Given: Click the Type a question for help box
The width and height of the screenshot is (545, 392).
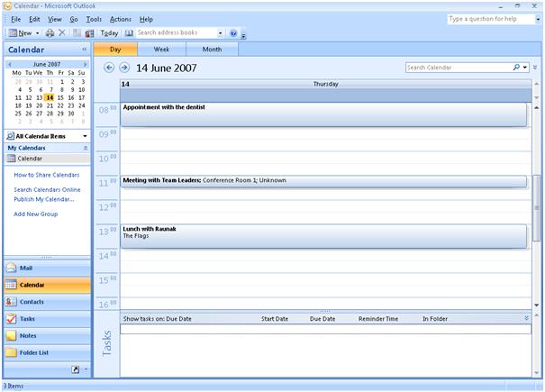Looking at the screenshot, I should point(490,19).
